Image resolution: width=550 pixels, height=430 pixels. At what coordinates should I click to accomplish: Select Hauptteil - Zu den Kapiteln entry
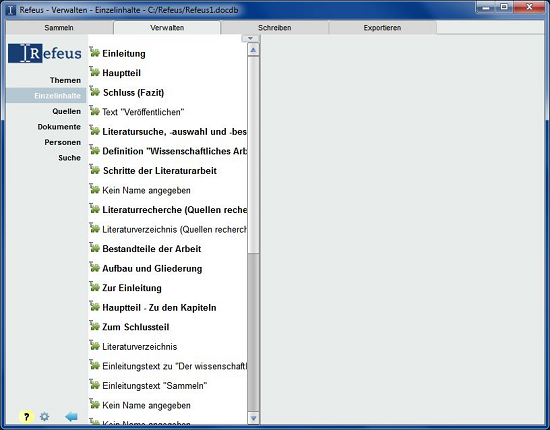tap(159, 308)
